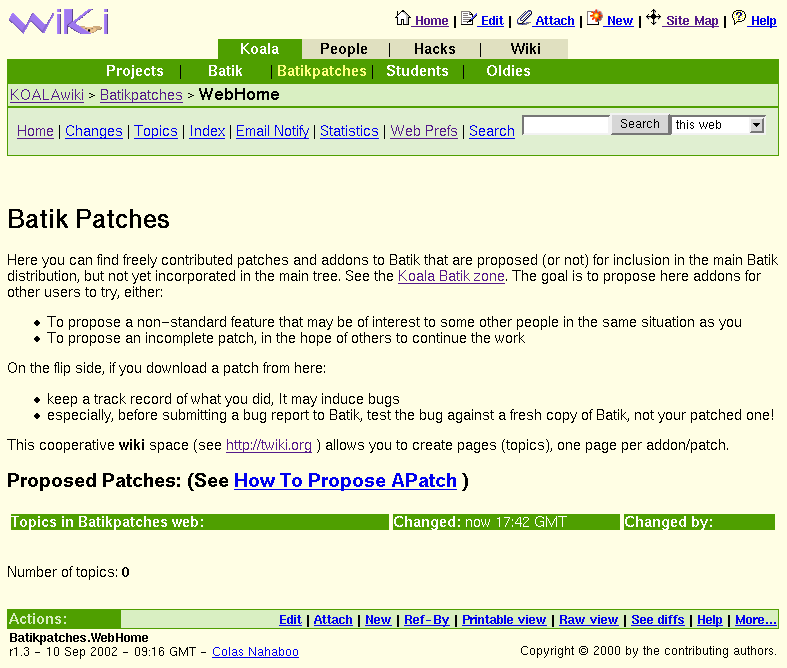Click the Attach paperclip icon

524,18
